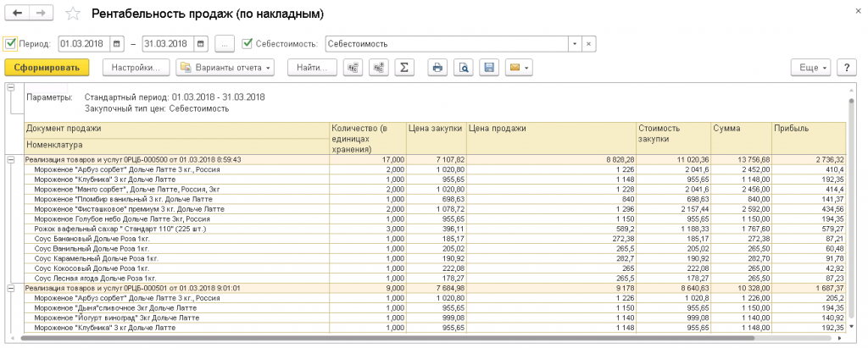868x348 pixels.
Task: Select profit cell 1 687,37
Action: pos(809,288)
